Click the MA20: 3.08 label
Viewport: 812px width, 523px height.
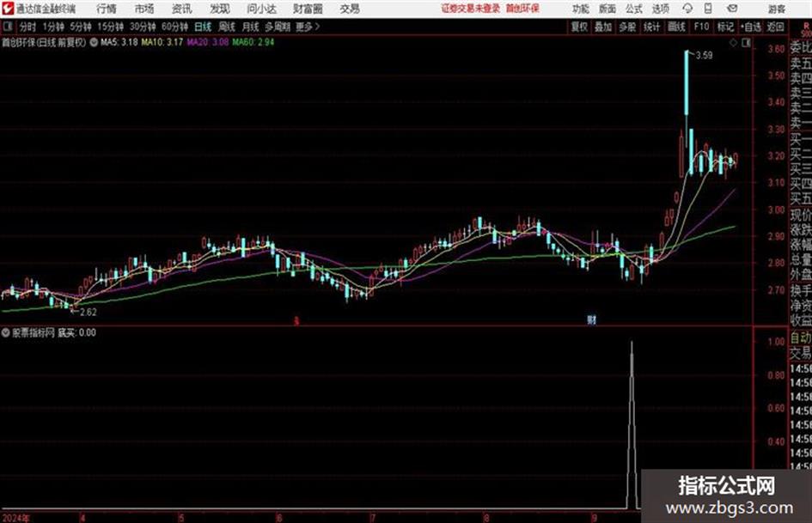pyautogui.click(x=208, y=42)
